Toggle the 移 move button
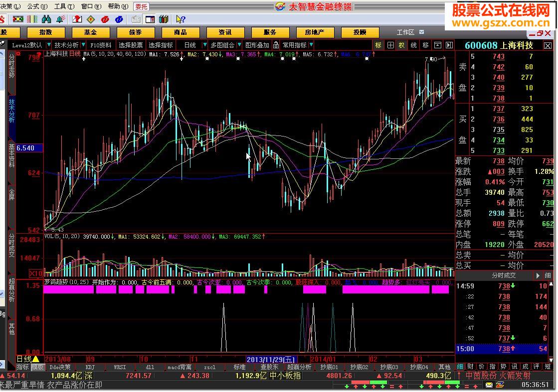 pyautogui.click(x=426, y=45)
